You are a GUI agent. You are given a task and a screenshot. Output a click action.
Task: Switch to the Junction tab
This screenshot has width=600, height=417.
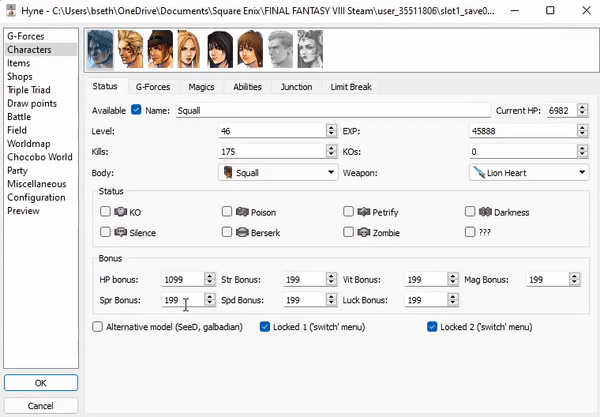tap(297, 87)
